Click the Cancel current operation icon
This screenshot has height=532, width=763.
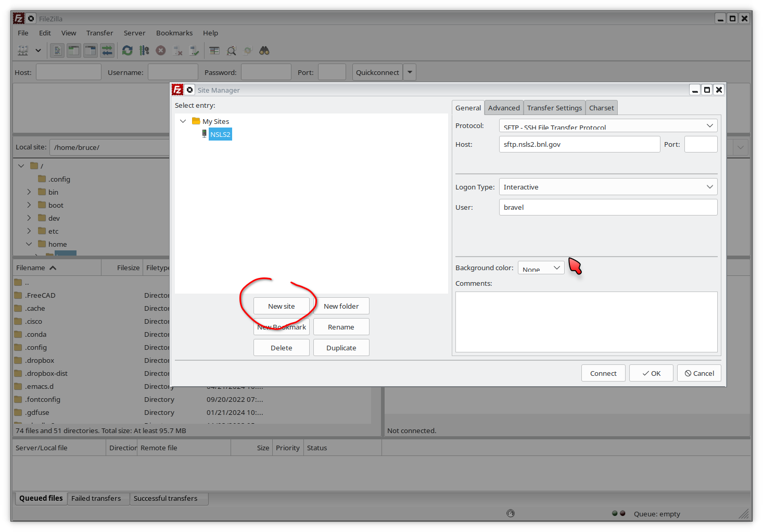(161, 50)
